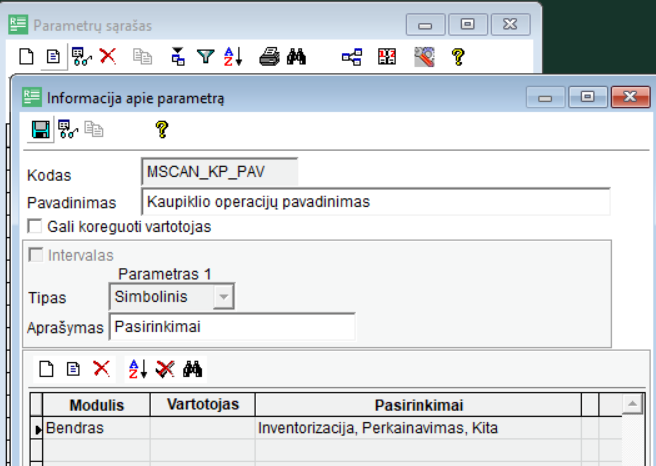Image resolution: width=656 pixels, height=466 pixels.
Task: Click the Vartotojas column header
Action: coord(202,404)
